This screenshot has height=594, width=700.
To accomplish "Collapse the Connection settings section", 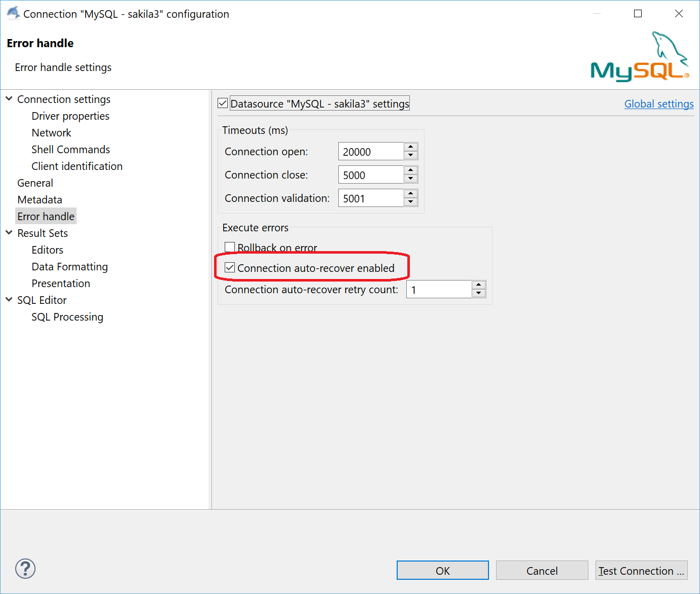I will pyautogui.click(x=9, y=98).
